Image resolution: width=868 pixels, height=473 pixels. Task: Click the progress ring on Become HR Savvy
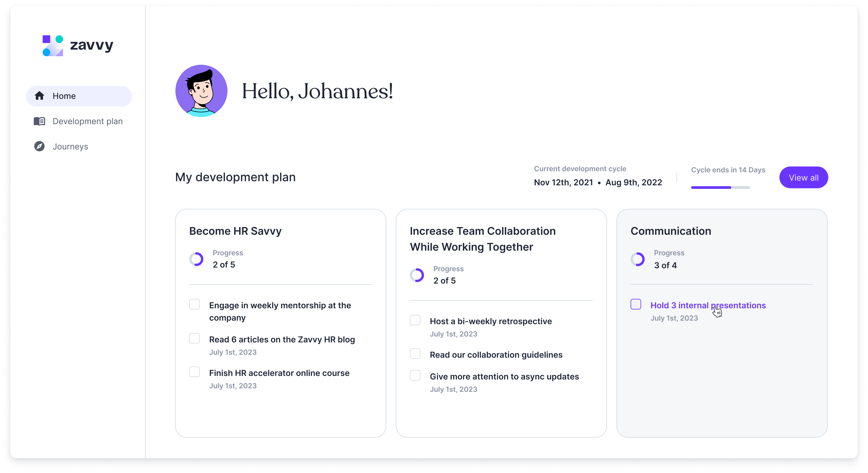tap(197, 259)
